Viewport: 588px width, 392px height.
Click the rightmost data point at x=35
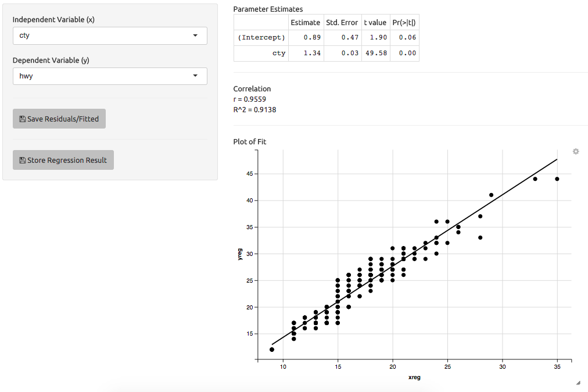[x=557, y=179]
